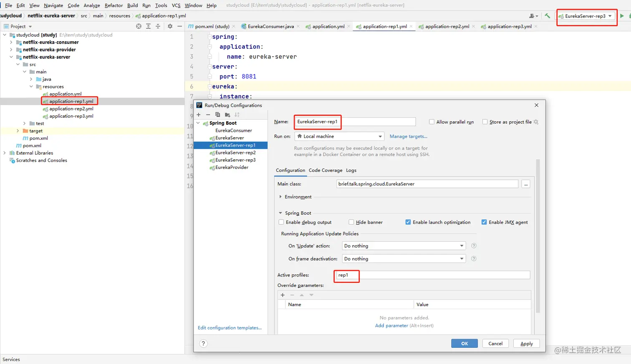Click the Add parameter link

click(391, 326)
